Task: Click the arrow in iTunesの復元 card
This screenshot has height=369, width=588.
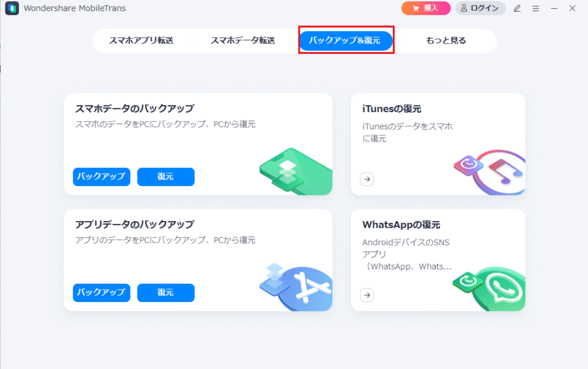Action: click(x=367, y=179)
